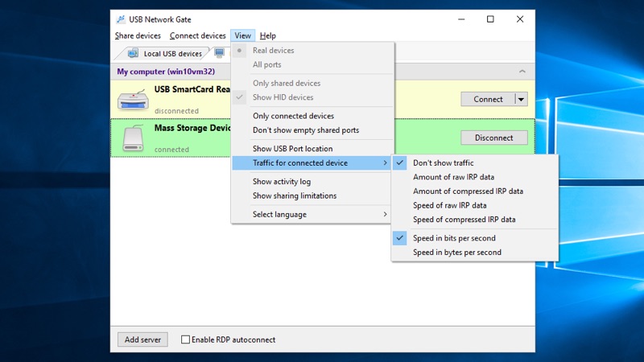Choose Amount of raw IRP data
This screenshot has width=644, height=362.
(475, 177)
